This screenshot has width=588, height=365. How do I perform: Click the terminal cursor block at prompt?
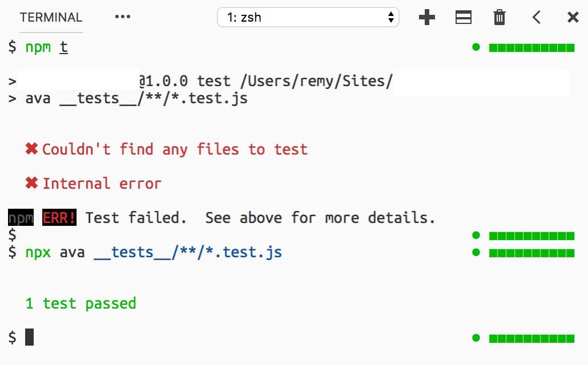point(30,337)
